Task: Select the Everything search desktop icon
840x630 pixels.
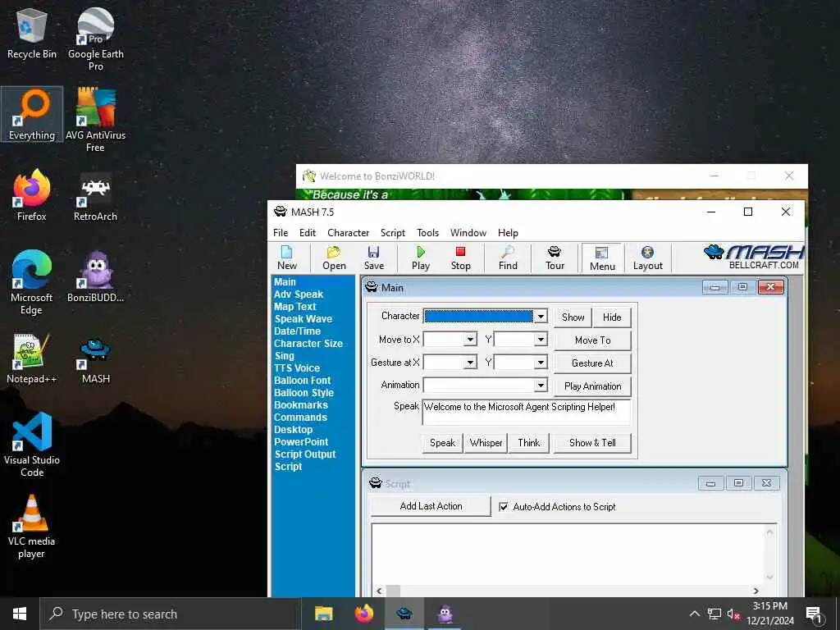Action: tap(32, 114)
